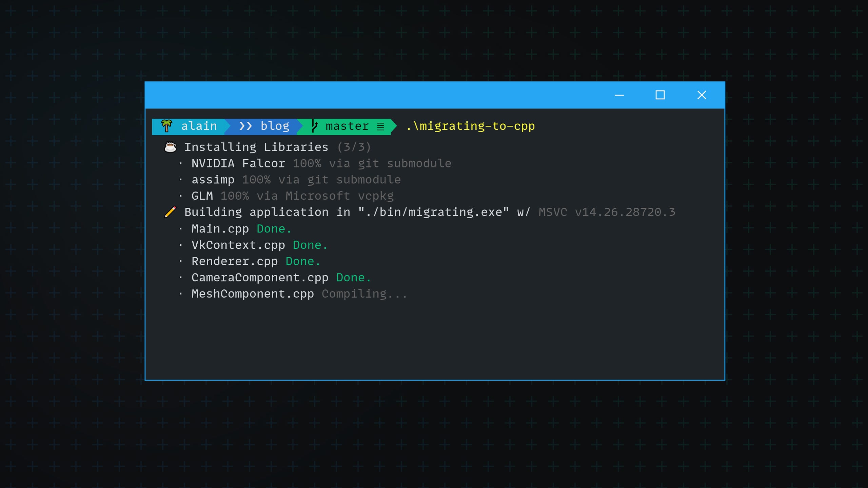Click the Building application in text

coord(267,212)
